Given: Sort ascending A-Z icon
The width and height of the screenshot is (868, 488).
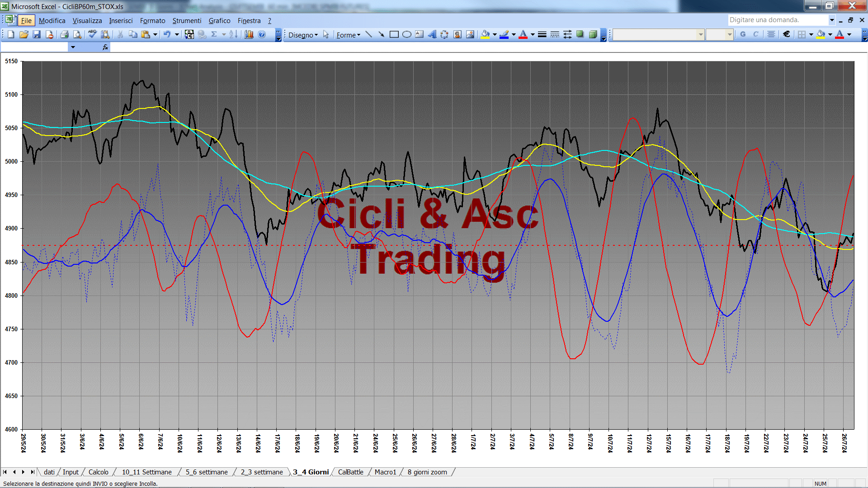Looking at the screenshot, I should 233,35.
